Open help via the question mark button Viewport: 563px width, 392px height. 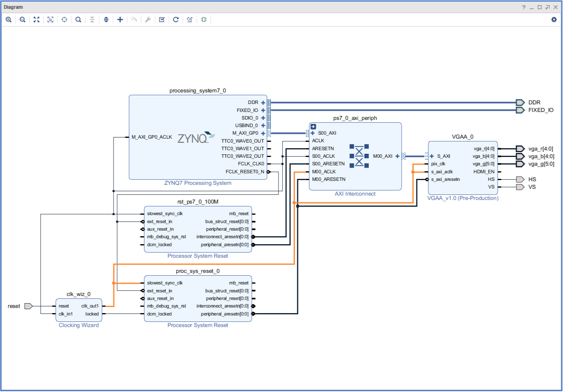[523, 7]
